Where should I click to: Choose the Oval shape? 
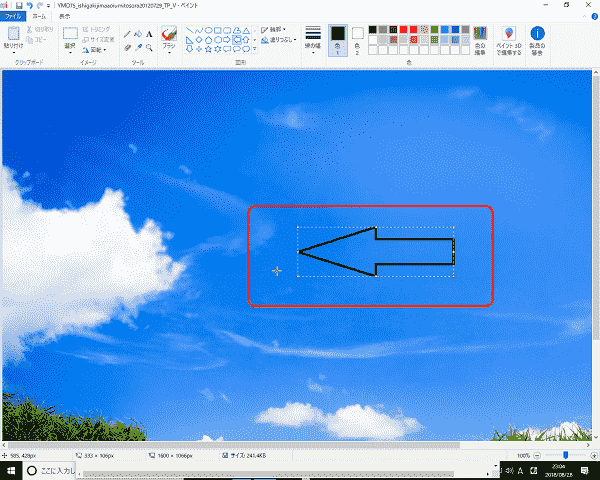click(x=209, y=30)
